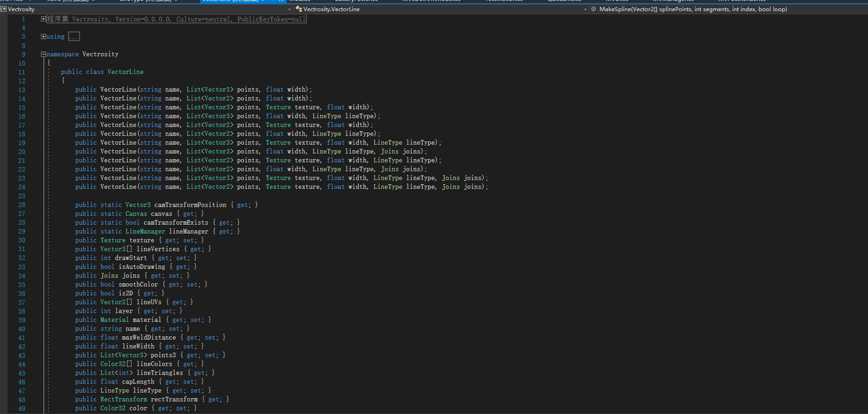Click the 'lineVertices' property name
868x414 pixels.
click(x=158, y=249)
